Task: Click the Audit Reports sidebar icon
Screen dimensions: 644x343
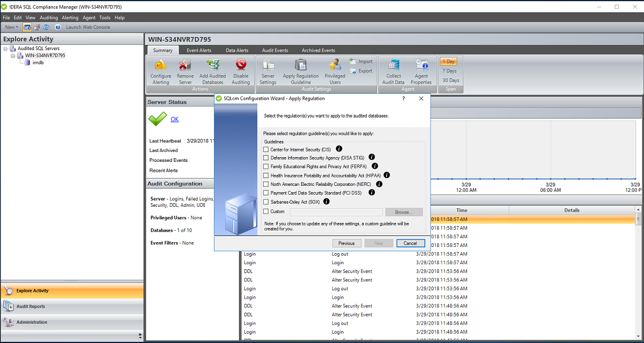Action: [8, 306]
